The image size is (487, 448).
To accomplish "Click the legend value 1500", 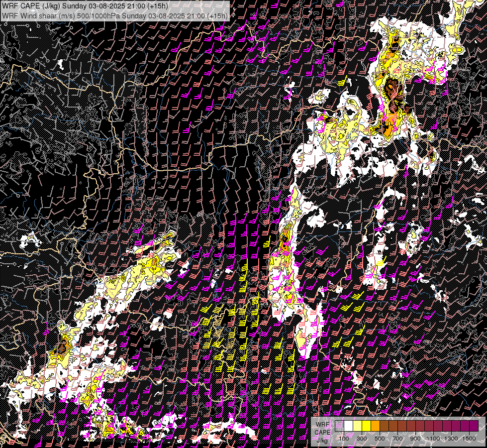I will pos(469,439).
